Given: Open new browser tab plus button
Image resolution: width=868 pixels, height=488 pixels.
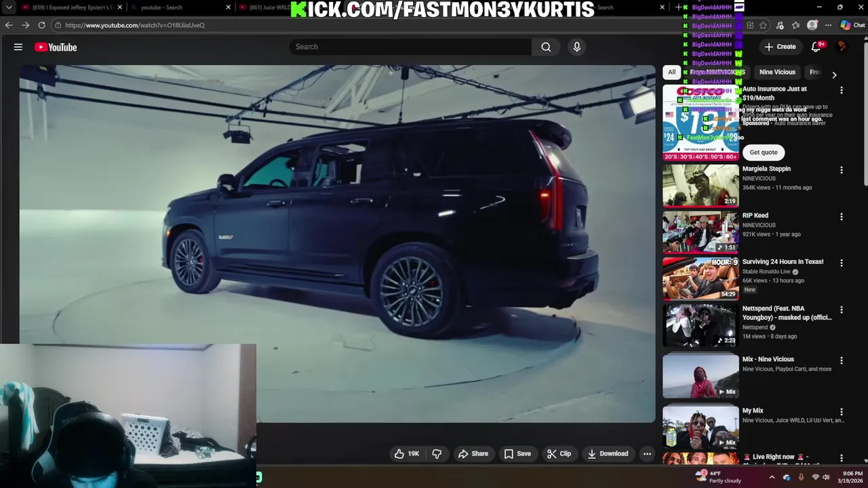Looking at the screenshot, I should pyautogui.click(x=679, y=7).
